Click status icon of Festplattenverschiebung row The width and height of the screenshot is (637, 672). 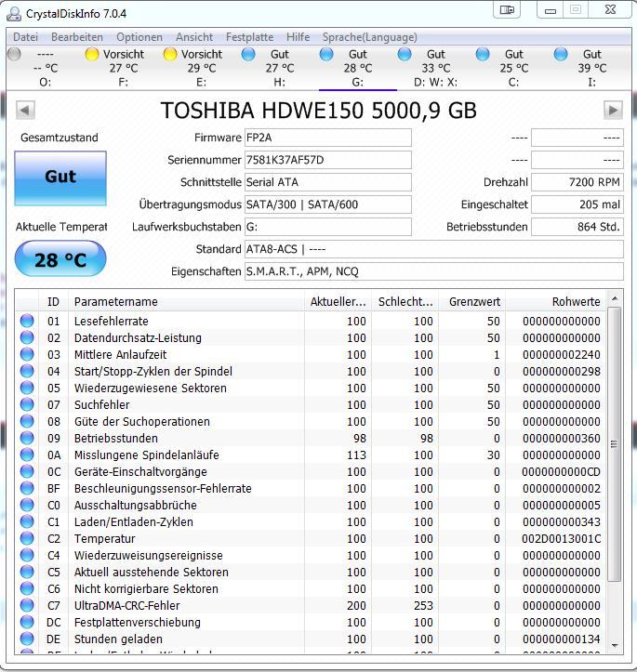click(27, 622)
